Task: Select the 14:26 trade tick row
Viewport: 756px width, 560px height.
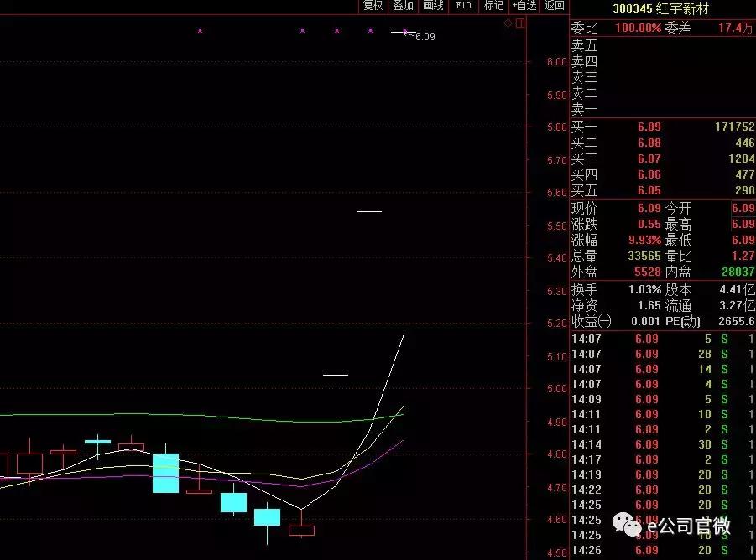Action: (663, 550)
